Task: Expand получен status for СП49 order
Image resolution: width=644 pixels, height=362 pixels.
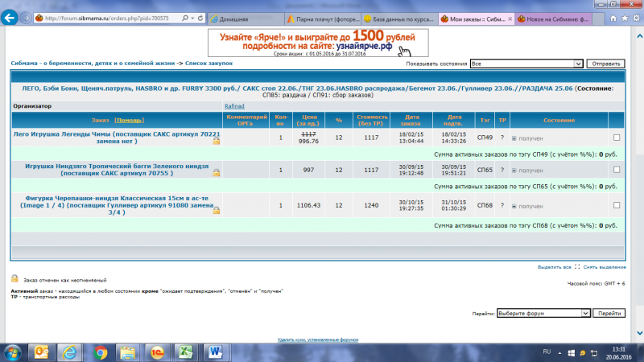Action: coord(514,138)
